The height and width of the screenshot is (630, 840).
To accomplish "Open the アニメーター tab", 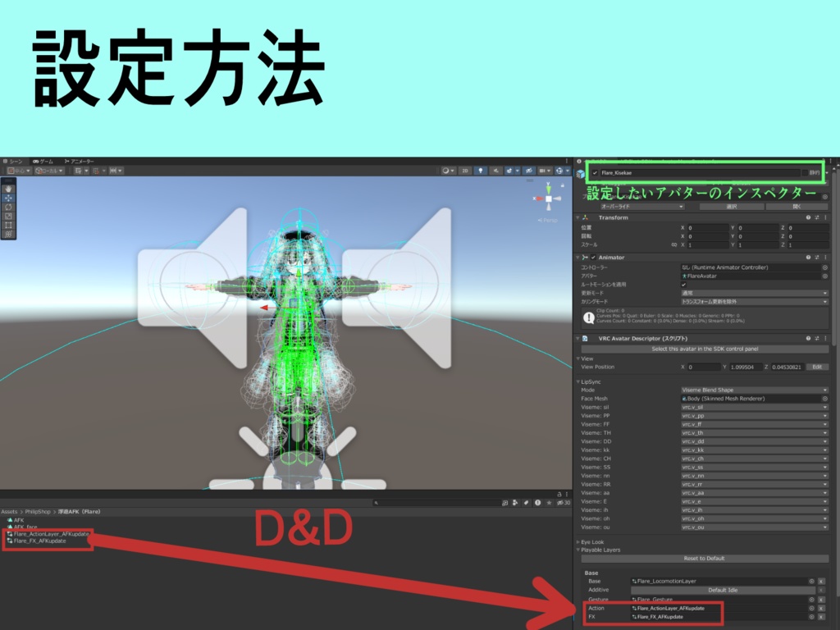I will [x=82, y=162].
